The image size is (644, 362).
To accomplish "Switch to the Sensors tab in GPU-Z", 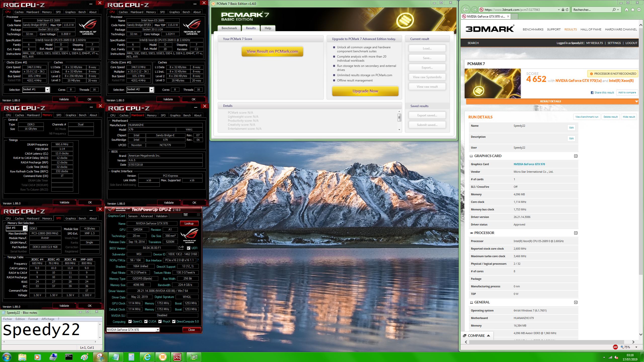I will pyautogui.click(x=133, y=216).
